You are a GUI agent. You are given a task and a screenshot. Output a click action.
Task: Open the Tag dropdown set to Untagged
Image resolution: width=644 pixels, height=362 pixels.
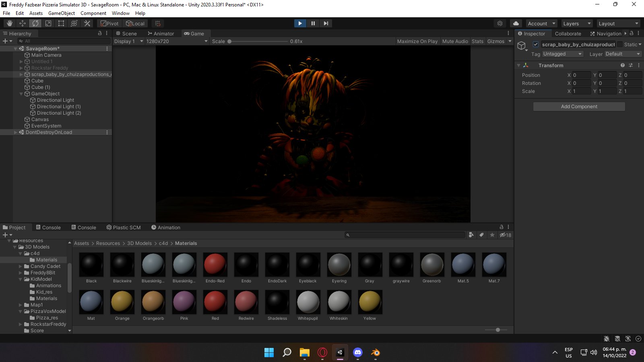coord(562,54)
